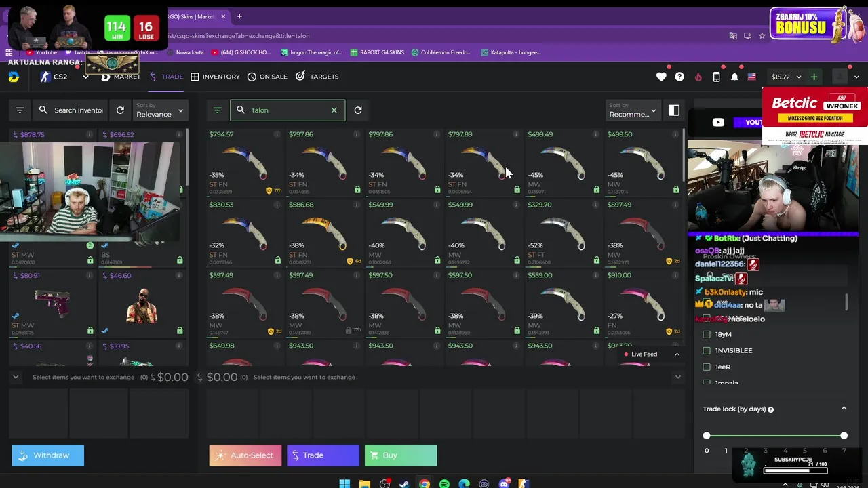Collapse the Trade lock by days section
868x488 pixels.
pos(844,409)
